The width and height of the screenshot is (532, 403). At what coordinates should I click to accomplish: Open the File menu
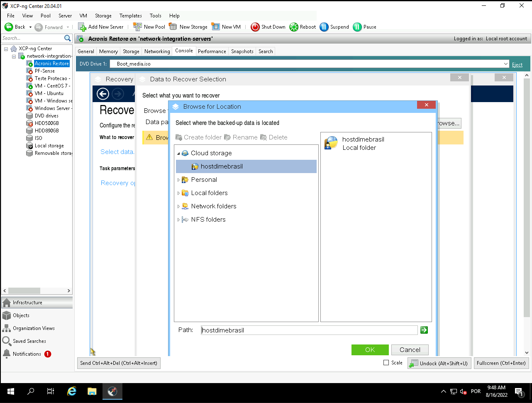(x=11, y=16)
